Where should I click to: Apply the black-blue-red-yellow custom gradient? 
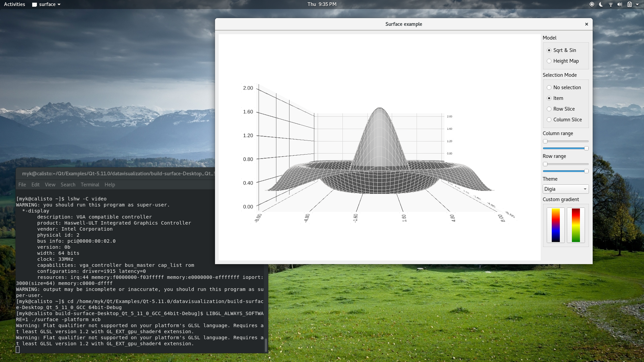point(555,225)
